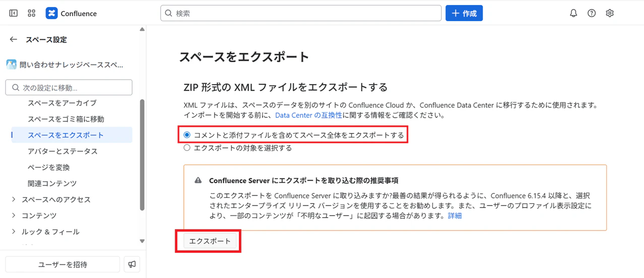Click the sidebar scroll-up arrow
This screenshot has width=644, height=278.
click(x=142, y=29)
